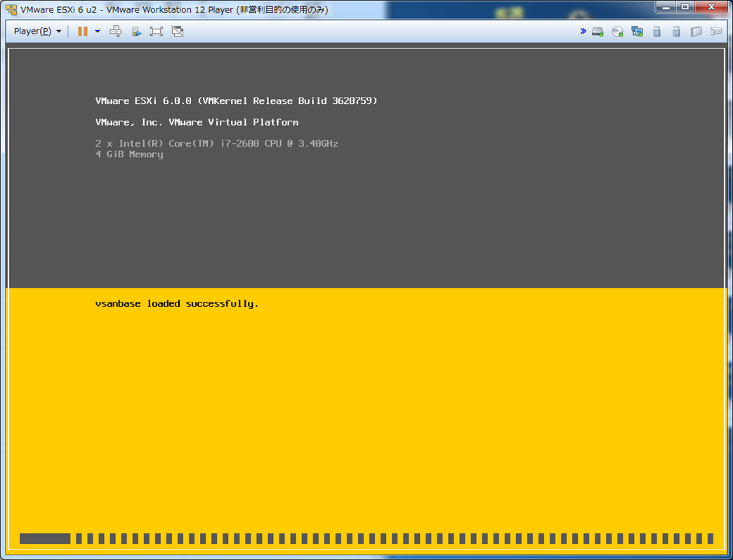Click the USB device icon beside the gray drive icon
Viewport: 733px width, 560px height.
(676, 32)
